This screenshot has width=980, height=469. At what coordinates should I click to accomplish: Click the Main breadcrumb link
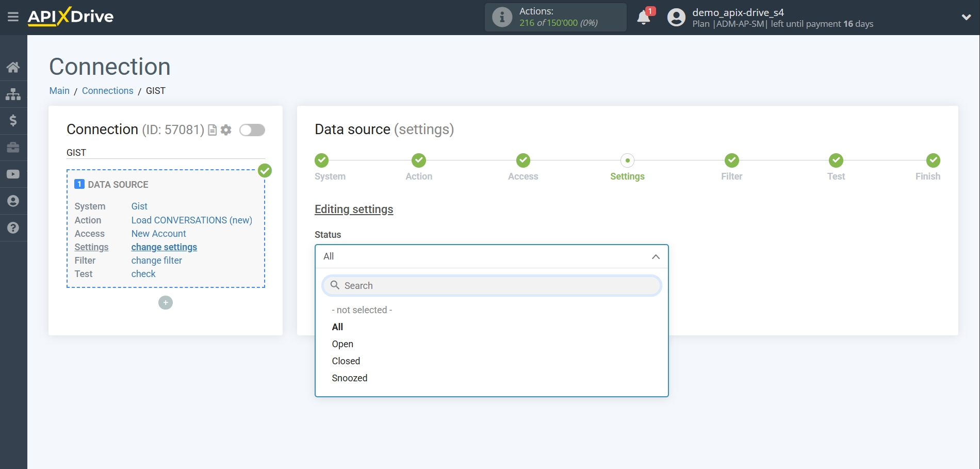coord(59,91)
